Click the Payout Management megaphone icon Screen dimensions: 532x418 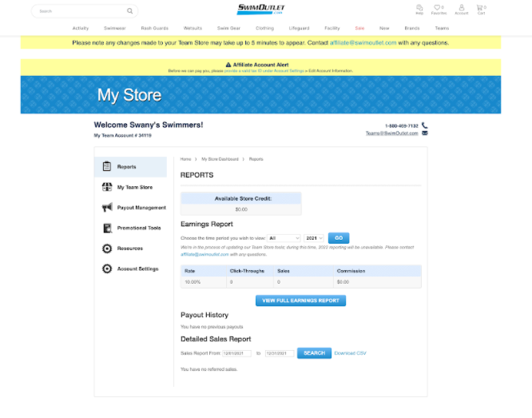point(107,207)
